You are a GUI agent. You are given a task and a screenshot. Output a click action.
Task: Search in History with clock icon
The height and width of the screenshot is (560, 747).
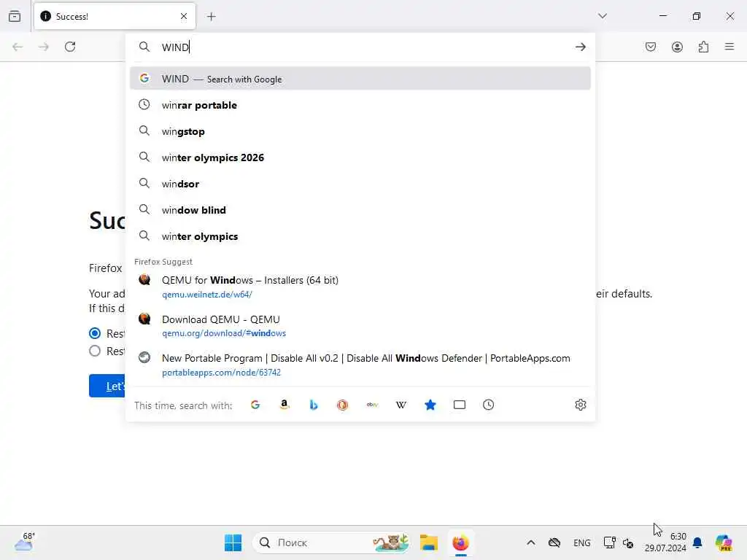(488, 405)
